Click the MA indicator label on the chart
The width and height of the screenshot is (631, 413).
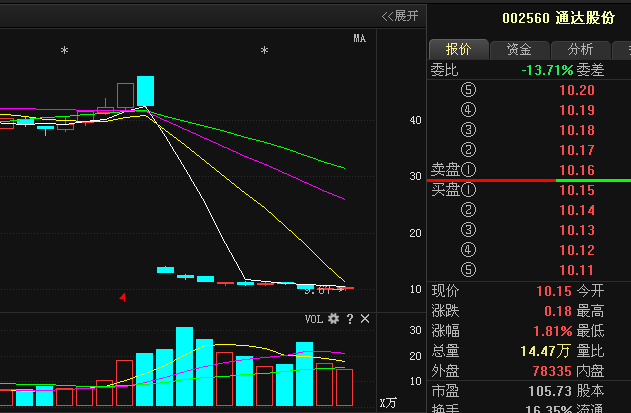(x=360, y=38)
